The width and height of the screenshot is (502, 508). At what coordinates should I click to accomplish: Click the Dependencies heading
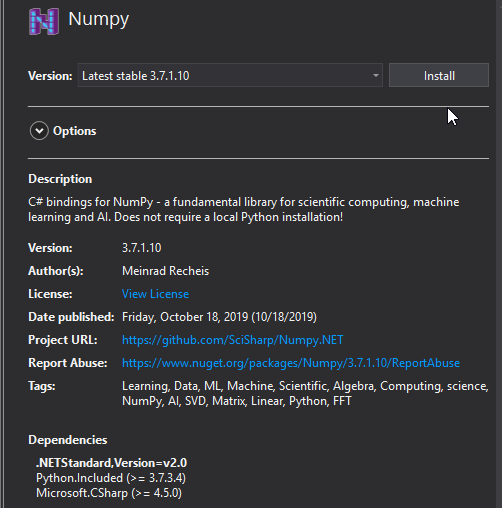point(68,440)
